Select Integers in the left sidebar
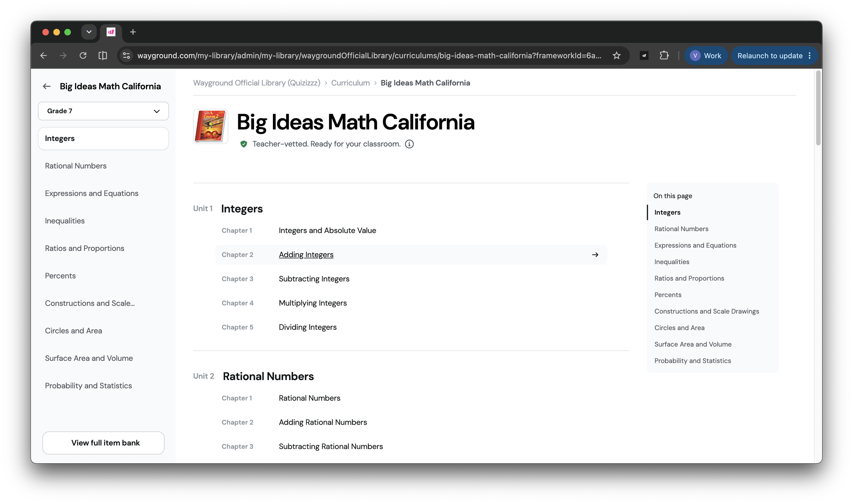Viewport: 853px width, 504px height. click(x=103, y=138)
